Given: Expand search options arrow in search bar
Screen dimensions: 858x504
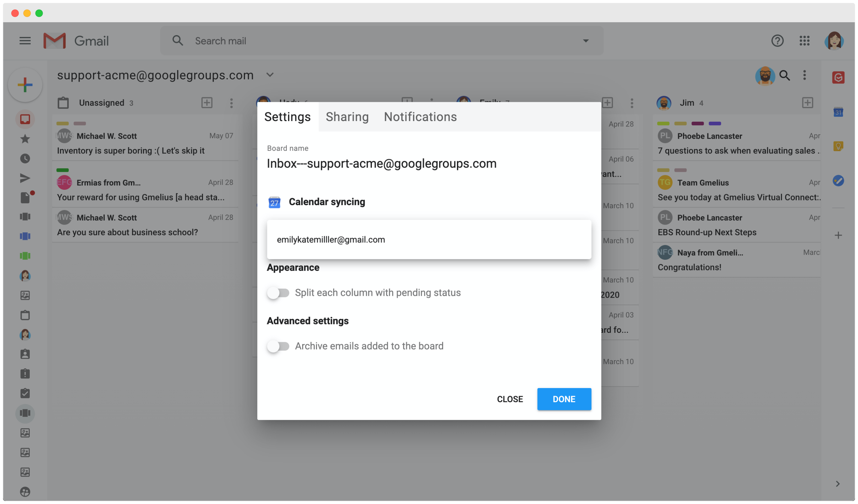Looking at the screenshot, I should point(586,41).
